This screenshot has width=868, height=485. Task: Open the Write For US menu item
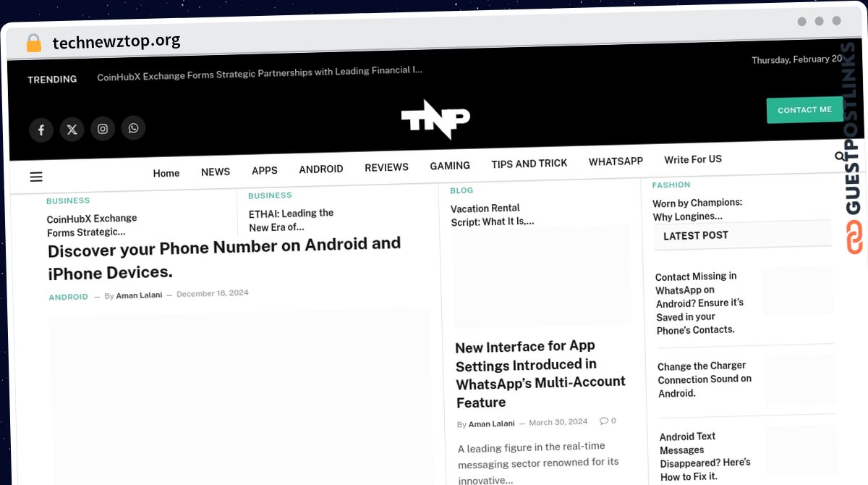coord(693,159)
